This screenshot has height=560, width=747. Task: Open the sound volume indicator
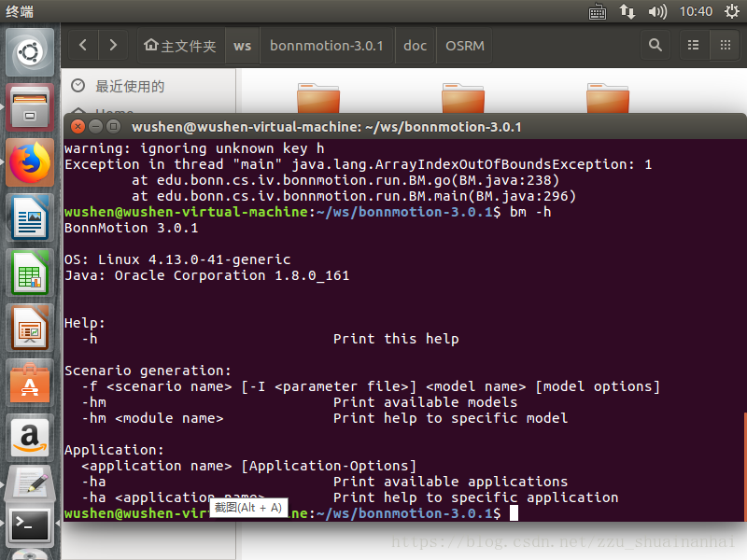657,11
